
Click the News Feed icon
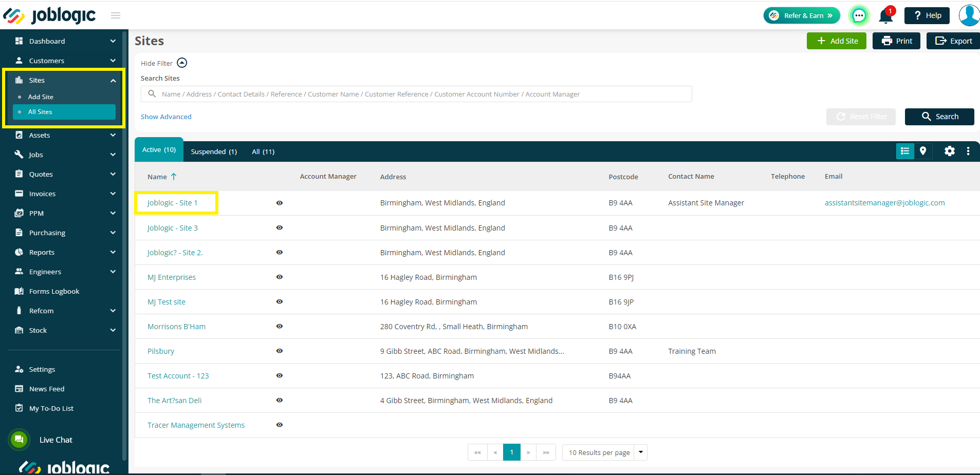click(19, 389)
